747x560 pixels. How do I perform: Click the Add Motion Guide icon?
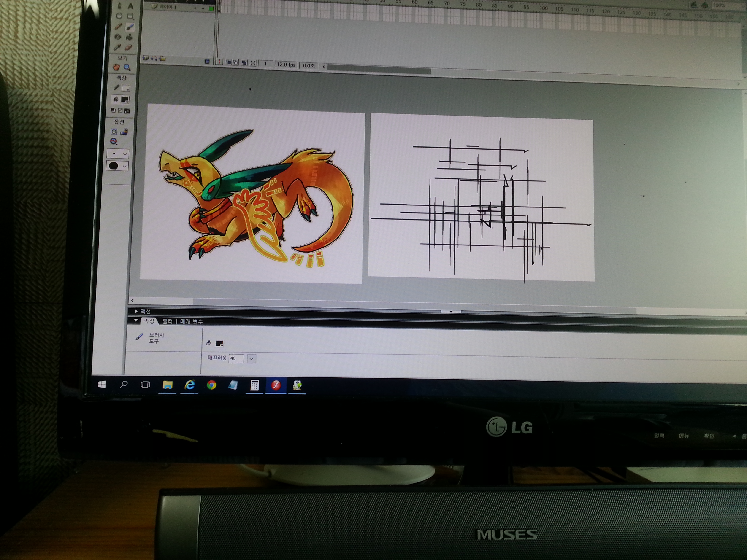pyautogui.click(x=154, y=58)
